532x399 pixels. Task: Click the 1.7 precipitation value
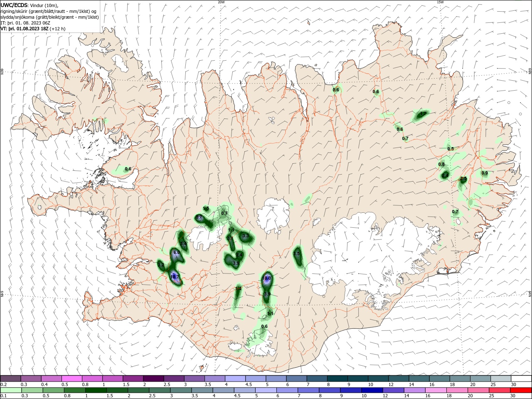(424, 113)
